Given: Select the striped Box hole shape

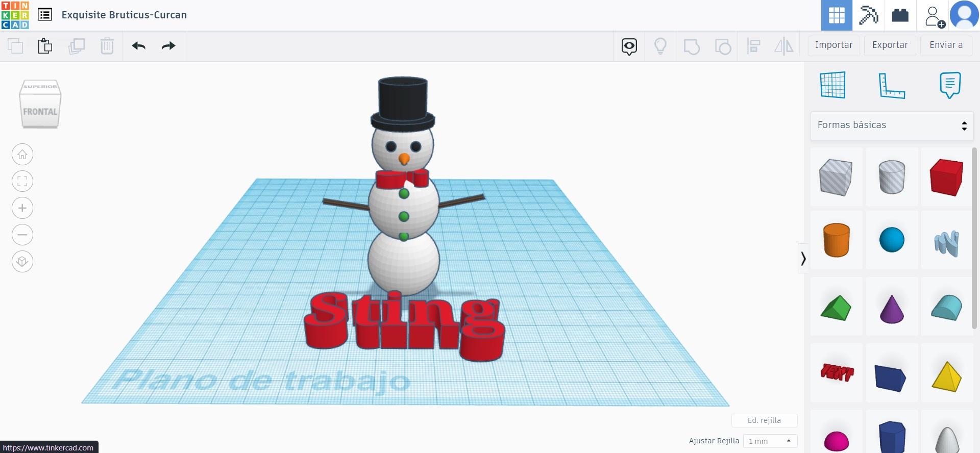Looking at the screenshot, I should tap(836, 177).
